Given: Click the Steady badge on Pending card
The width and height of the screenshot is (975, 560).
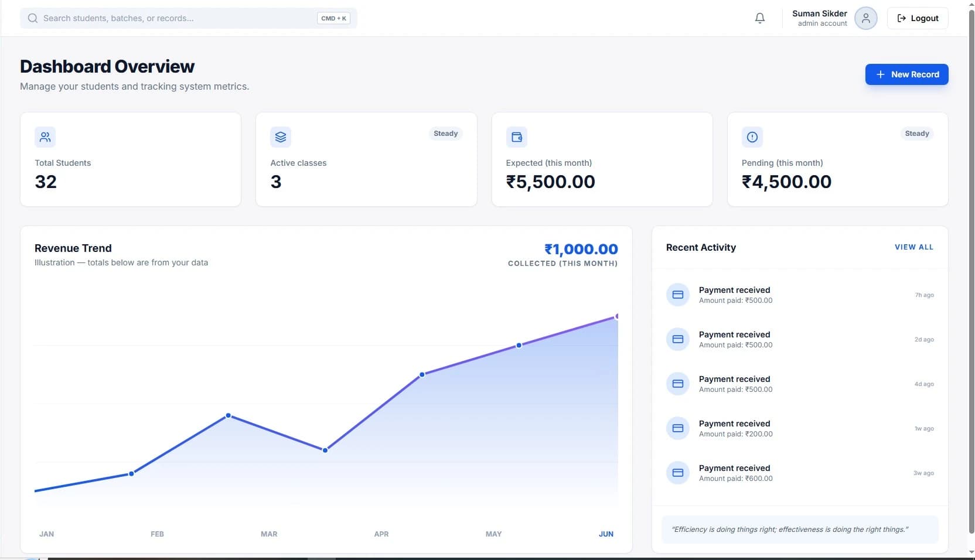Looking at the screenshot, I should 916,134.
